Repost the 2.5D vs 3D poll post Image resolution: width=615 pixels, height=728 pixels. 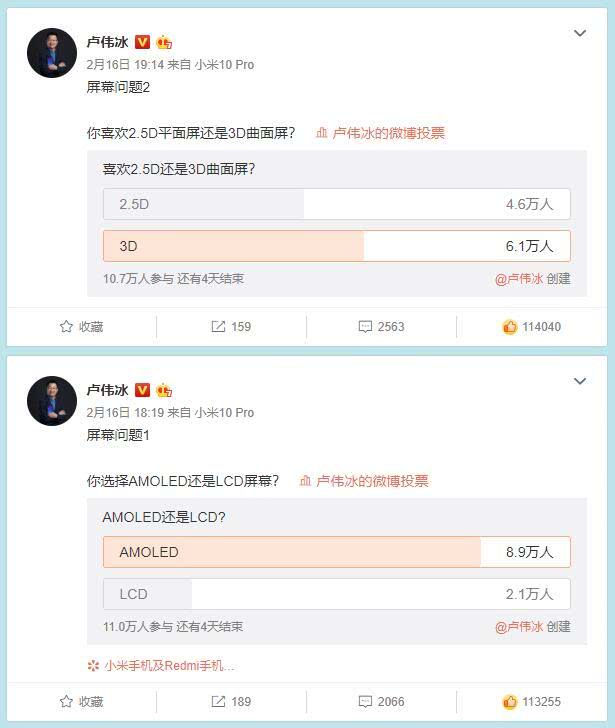point(231,326)
